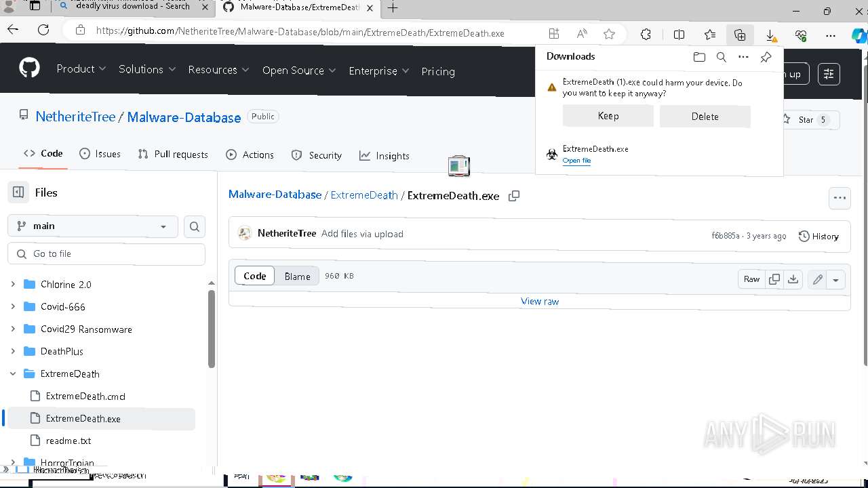Click the file tree vertical scrollbar
868x488 pixels.
click(x=212, y=329)
